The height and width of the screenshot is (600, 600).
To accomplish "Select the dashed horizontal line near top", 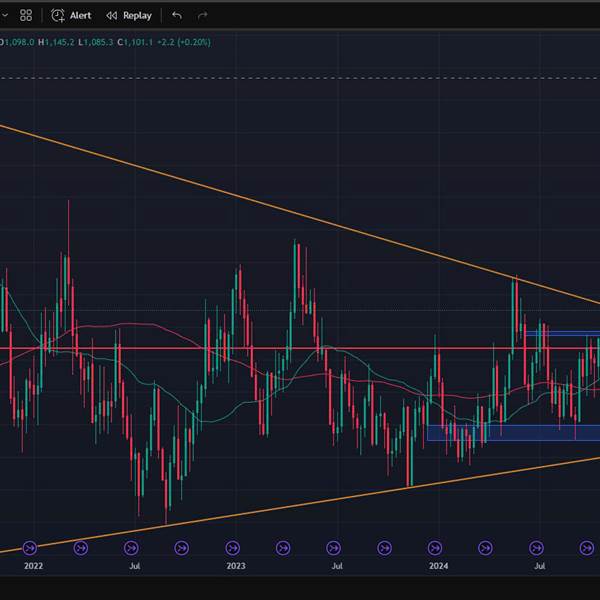I will (x=300, y=78).
